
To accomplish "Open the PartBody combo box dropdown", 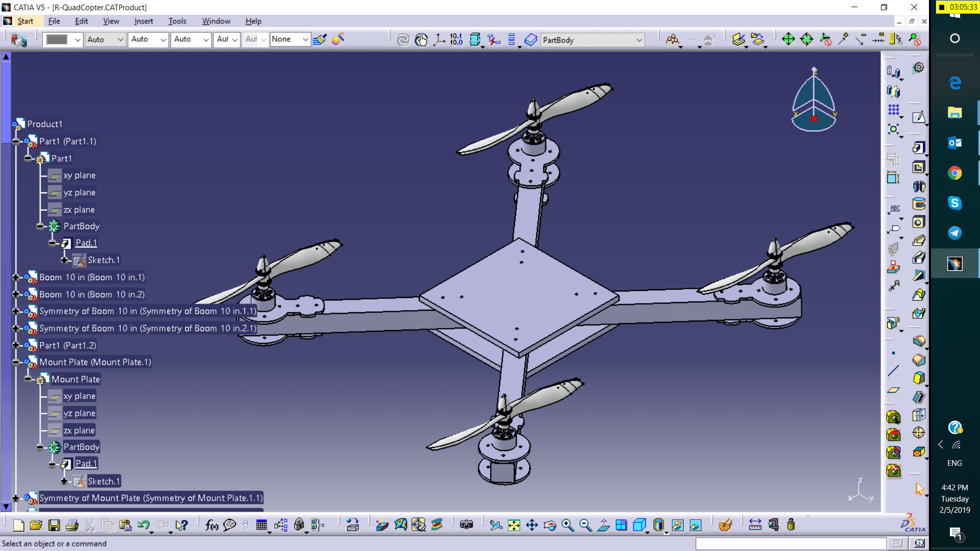I will pyautogui.click(x=639, y=40).
